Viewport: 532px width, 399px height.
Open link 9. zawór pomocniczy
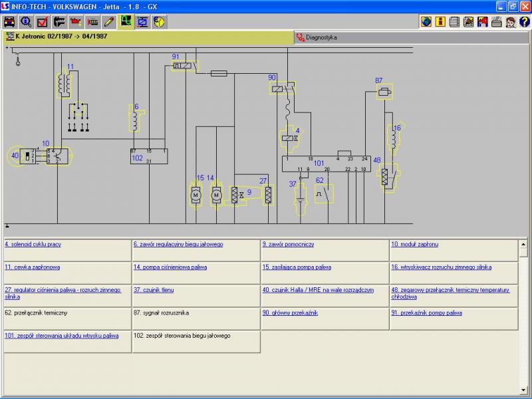point(288,244)
